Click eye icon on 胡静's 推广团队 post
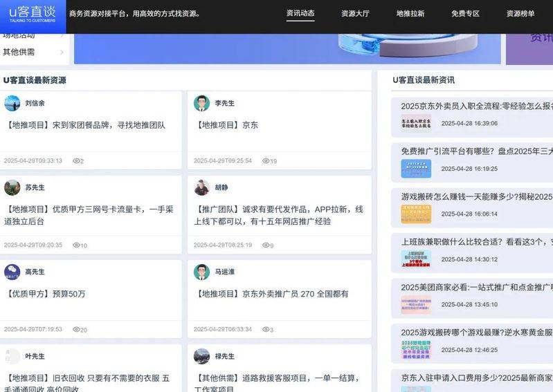Viewport: 553px width, 392px height. point(266,245)
